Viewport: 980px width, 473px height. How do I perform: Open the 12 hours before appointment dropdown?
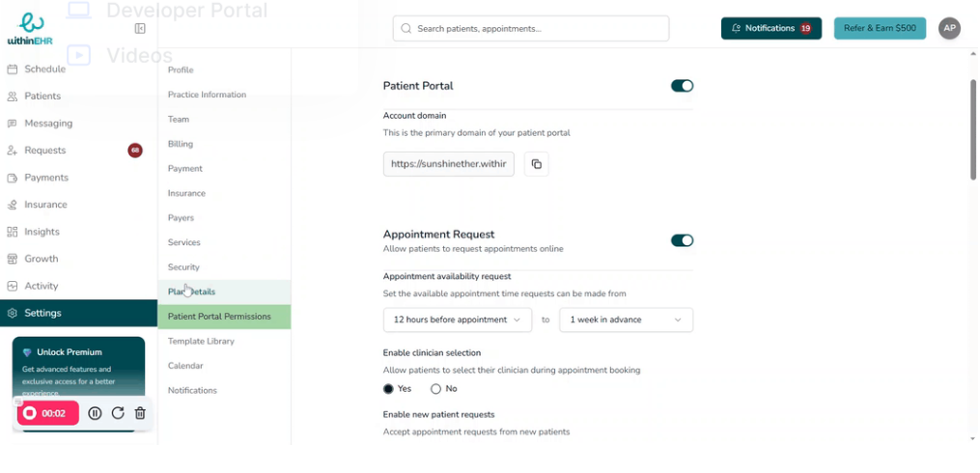[458, 320]
